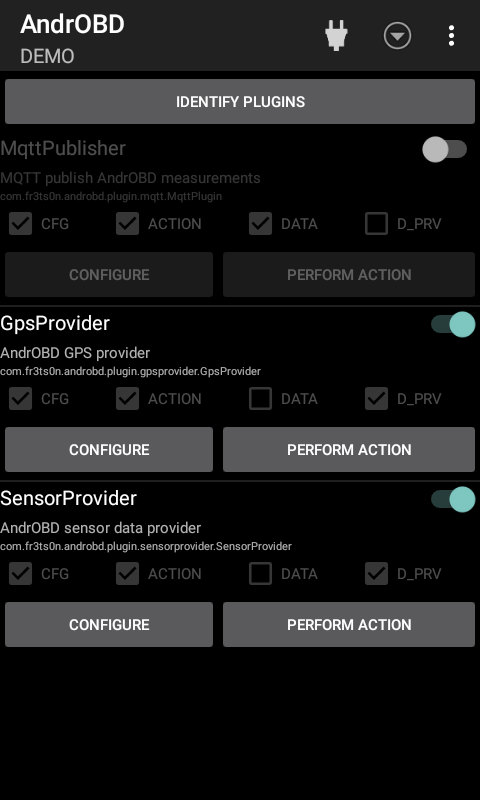The image size is (480, 800).
Task: Open the three-dot overflow menu
Action: [x=451, y=36]
